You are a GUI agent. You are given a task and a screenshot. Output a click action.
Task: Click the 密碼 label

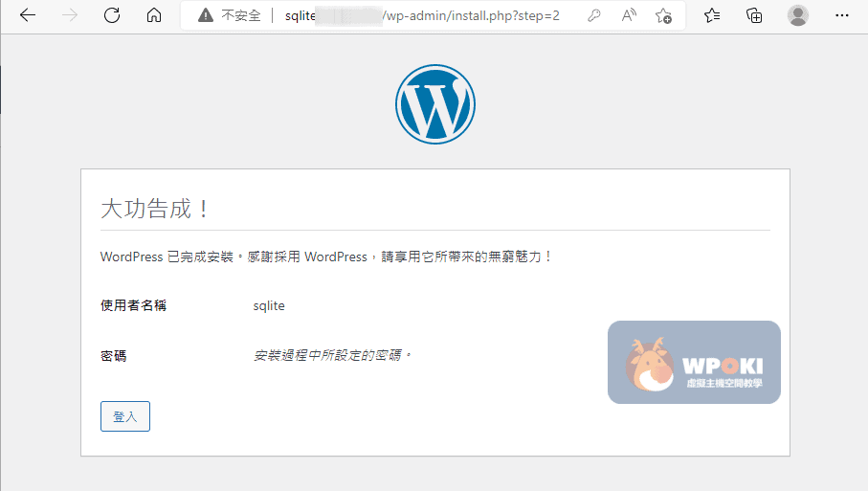[114, 356]
